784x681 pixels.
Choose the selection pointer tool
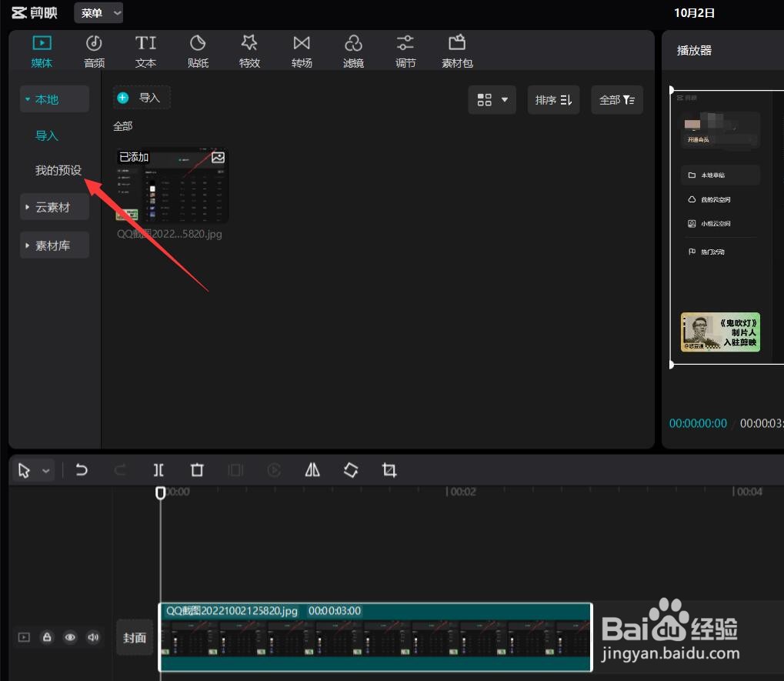click(24, 470)
